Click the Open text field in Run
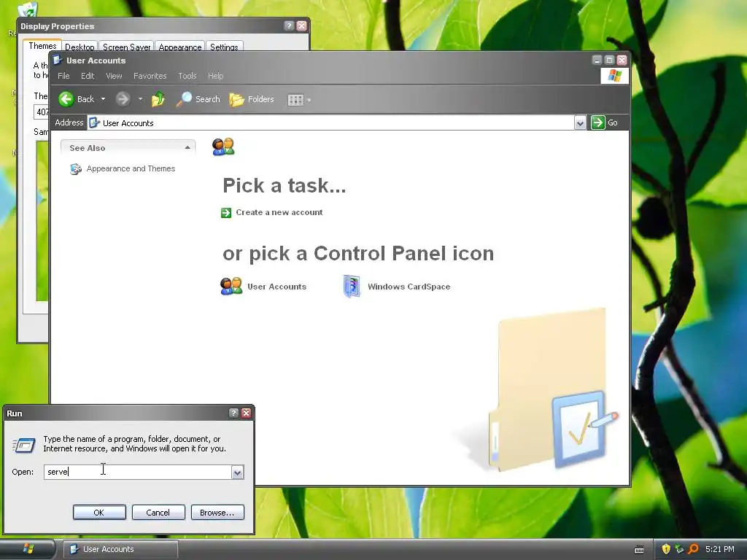 tap(138, 472)
